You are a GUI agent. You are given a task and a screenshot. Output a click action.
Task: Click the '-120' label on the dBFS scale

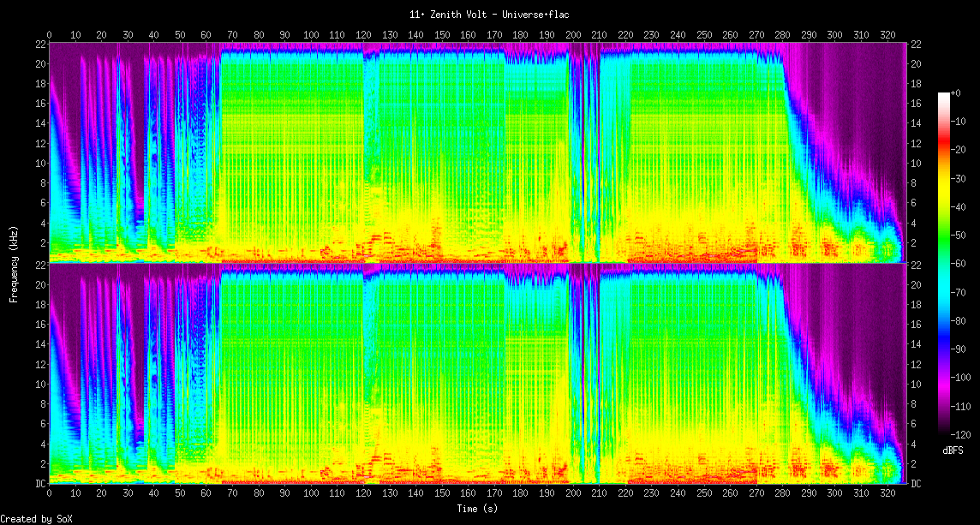click(959, 433)
